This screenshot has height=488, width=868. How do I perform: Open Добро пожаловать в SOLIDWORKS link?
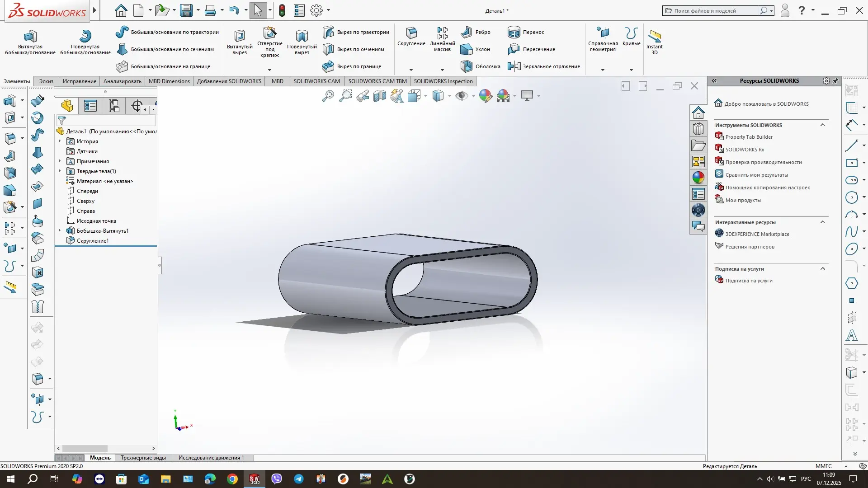tap(766, 104)
